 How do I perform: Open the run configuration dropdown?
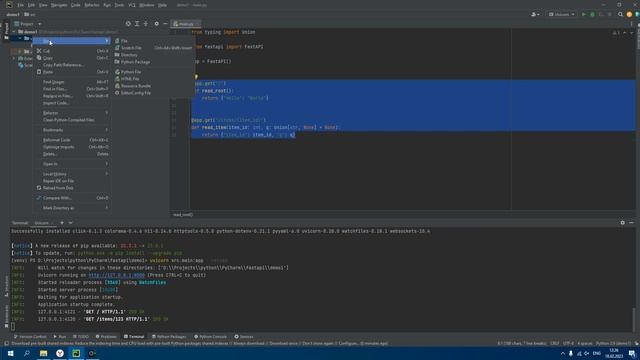562,14
